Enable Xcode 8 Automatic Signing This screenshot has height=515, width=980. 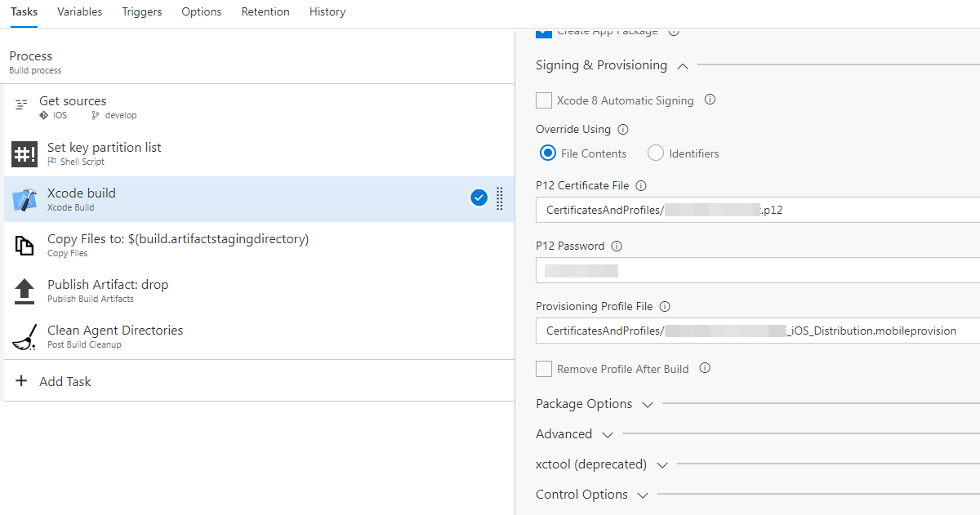click(x=543, y=100)
